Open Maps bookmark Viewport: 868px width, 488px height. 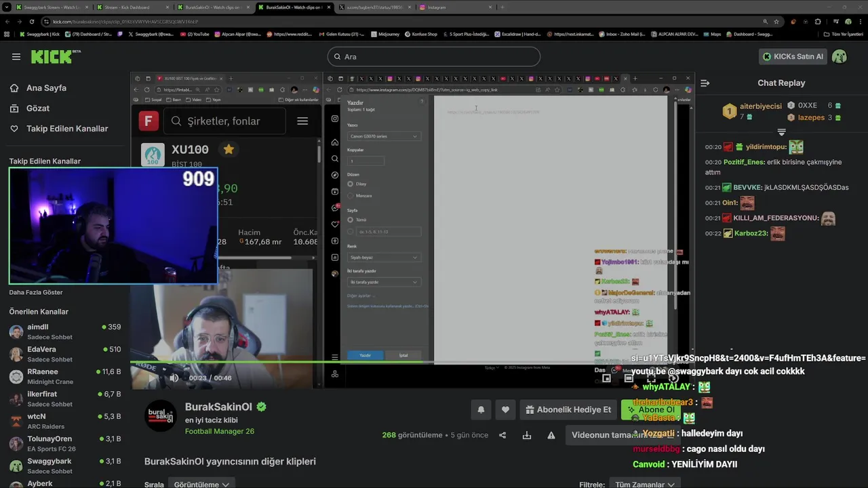pyautogui.click(x=713, y=34)
